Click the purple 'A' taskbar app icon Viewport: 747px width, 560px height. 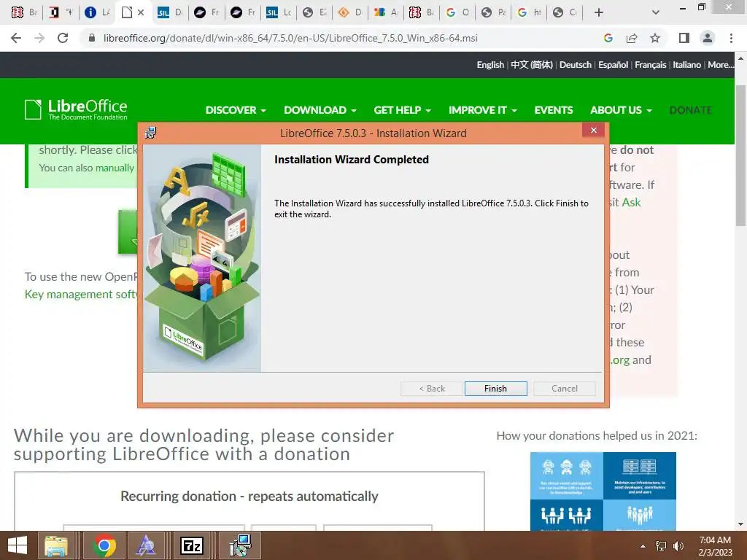coord(146,545)
